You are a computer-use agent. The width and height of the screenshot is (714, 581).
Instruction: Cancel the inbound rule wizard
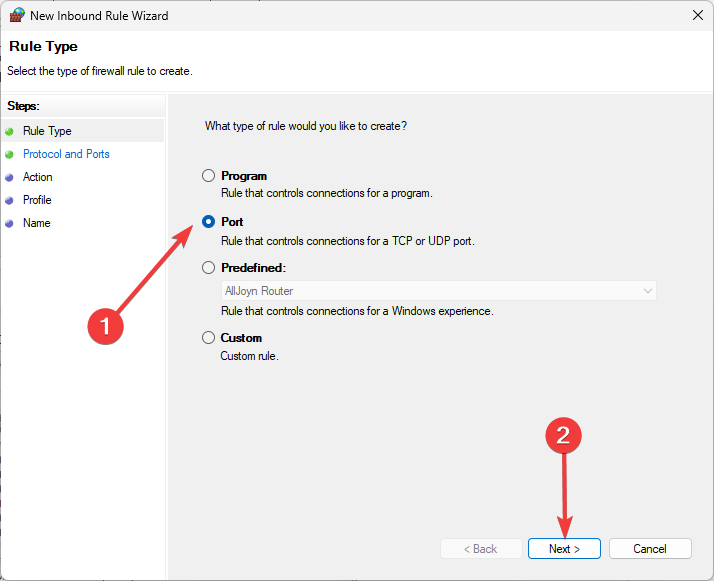click(x=650, y=549)
